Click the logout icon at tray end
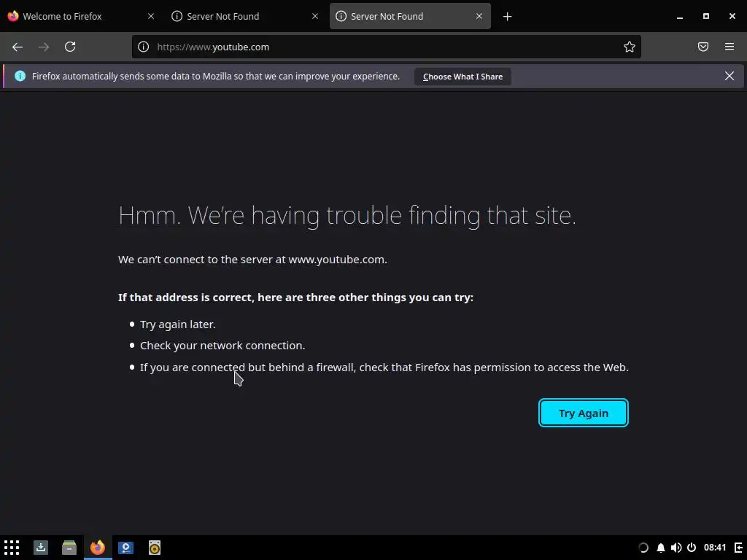The image size is (747, 560). [x=738, y=548]
